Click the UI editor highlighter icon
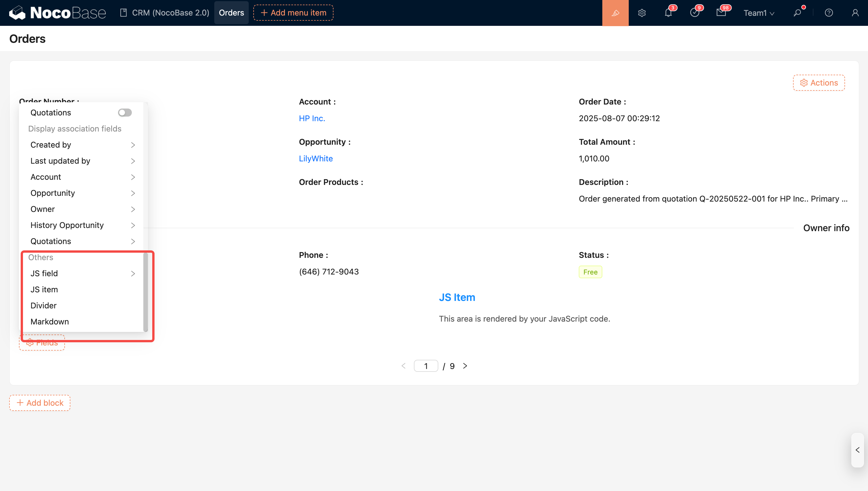 (615, 13)
